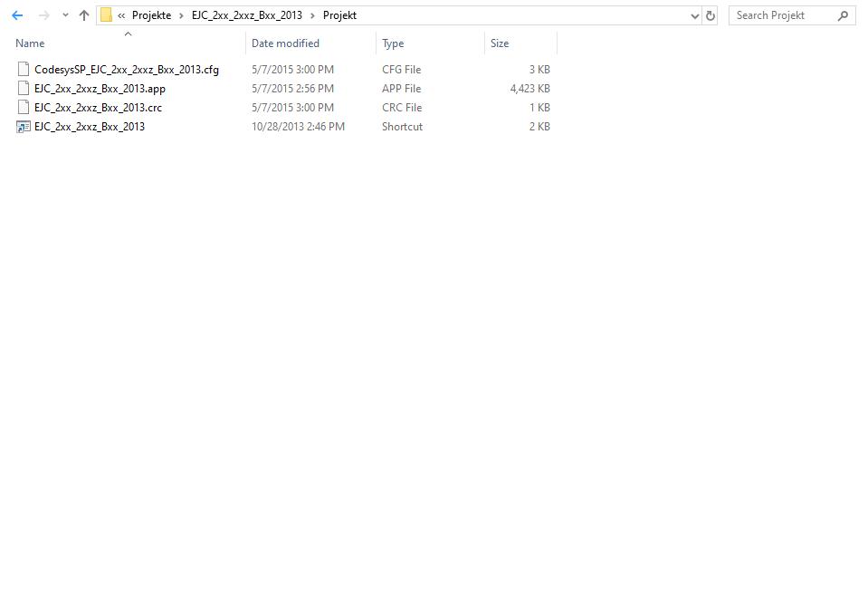Go up one folder level
Image resolution: width=868 pixels, height=614 pixels.
[83, 15]
